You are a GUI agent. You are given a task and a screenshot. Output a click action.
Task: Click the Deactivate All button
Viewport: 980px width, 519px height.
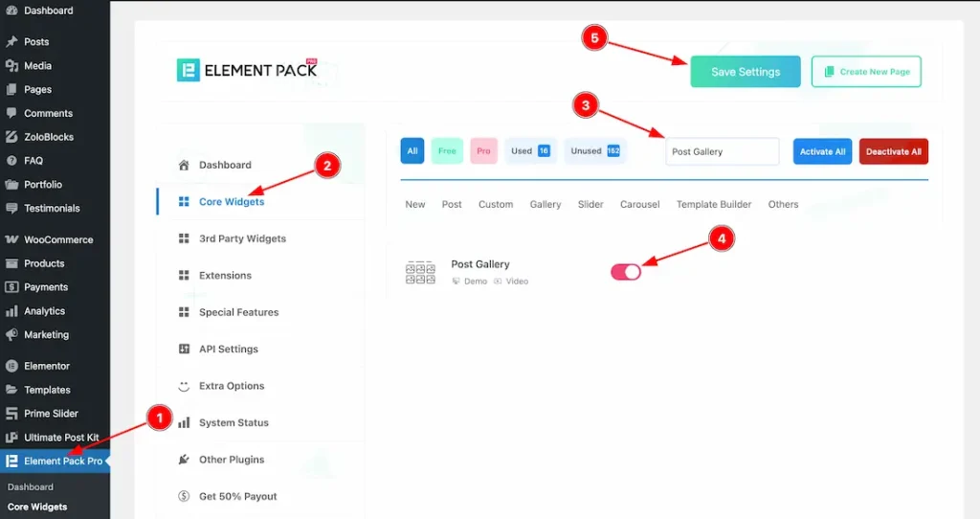click(x=894, y=151)
